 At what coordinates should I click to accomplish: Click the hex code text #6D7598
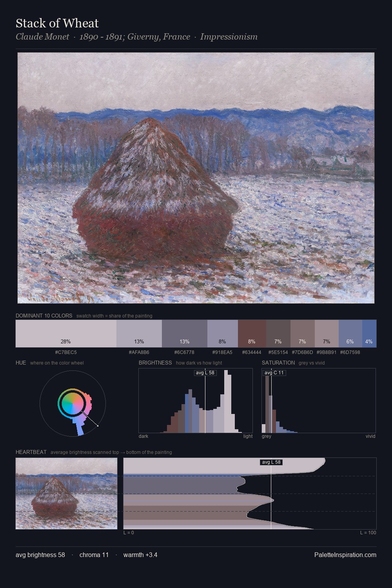click(350, 352)
